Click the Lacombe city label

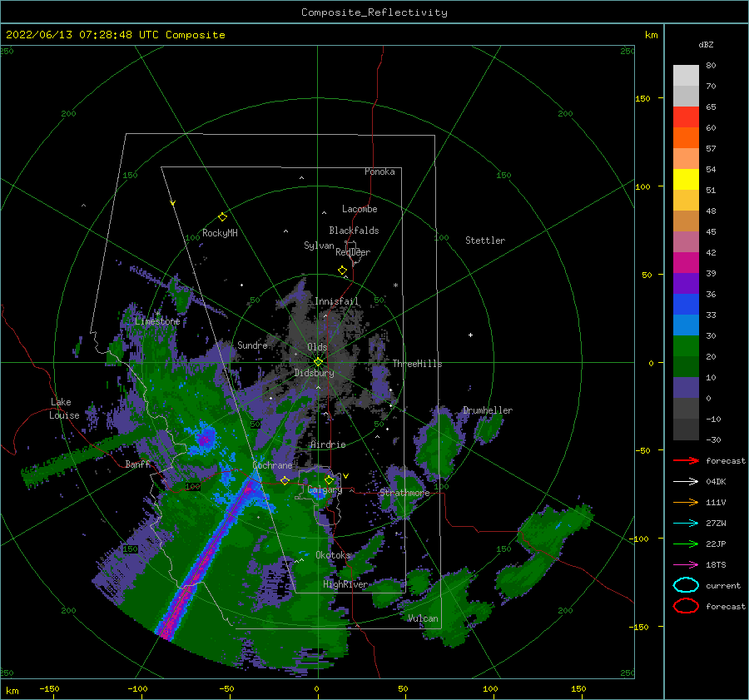coord(360,209)
